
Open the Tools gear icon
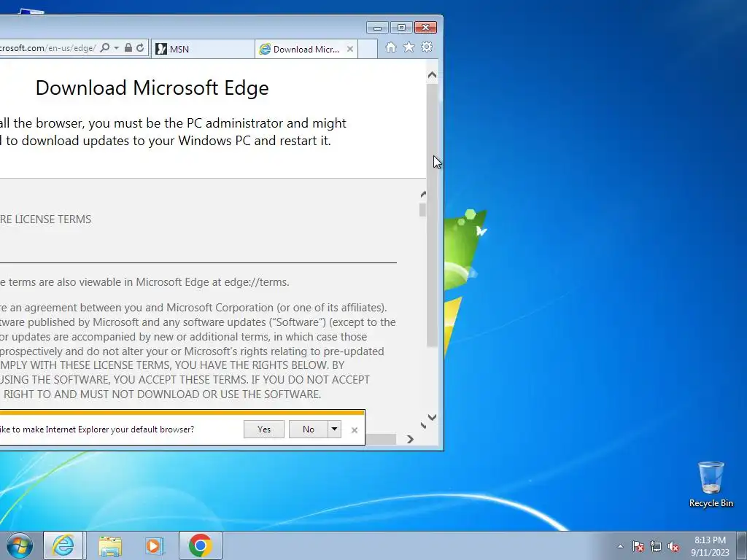[x=427, y=47]
